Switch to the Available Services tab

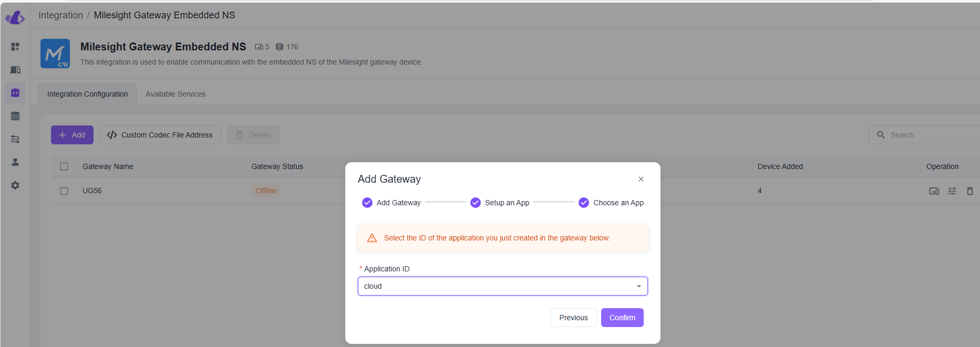click(176, 94)
